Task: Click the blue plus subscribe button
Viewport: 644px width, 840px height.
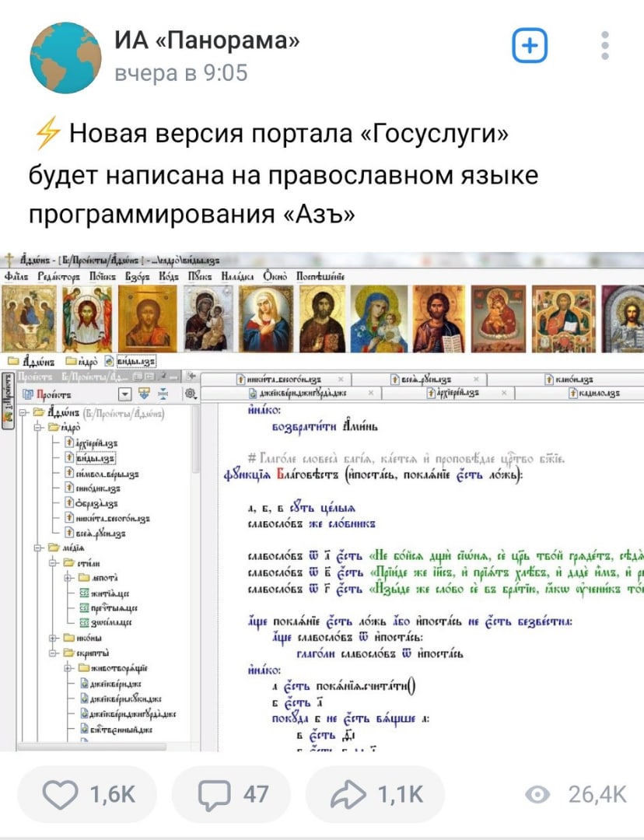Action: coord(530,46)
